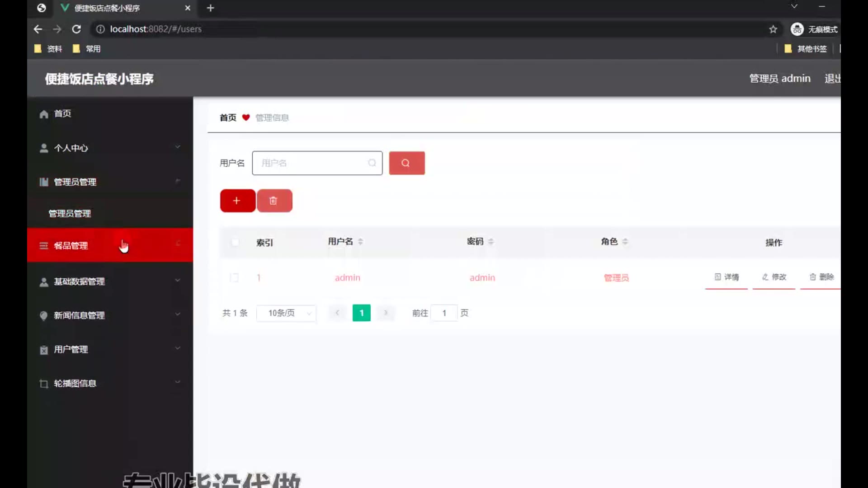868x488 pixels.
Task: Open the incognito profile icon
Action: click(x=797, y=29)
